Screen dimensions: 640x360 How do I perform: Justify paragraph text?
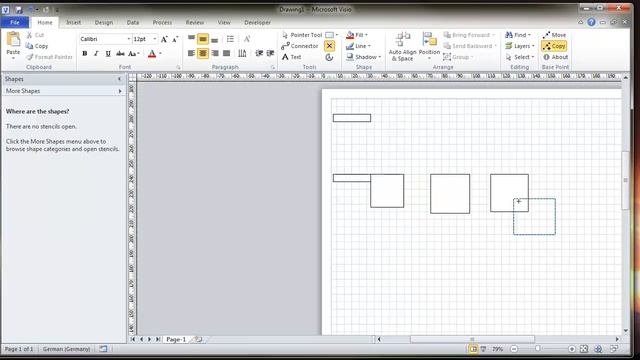point(227,53)
